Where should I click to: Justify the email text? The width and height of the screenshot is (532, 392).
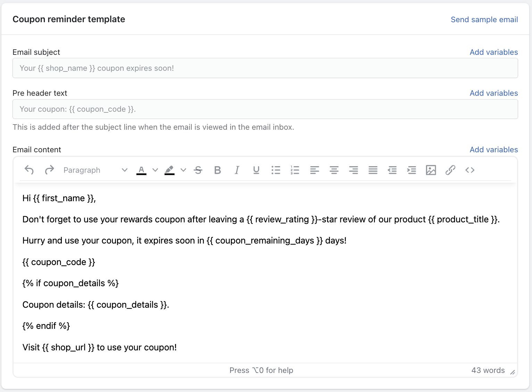(x=373, y=170)
